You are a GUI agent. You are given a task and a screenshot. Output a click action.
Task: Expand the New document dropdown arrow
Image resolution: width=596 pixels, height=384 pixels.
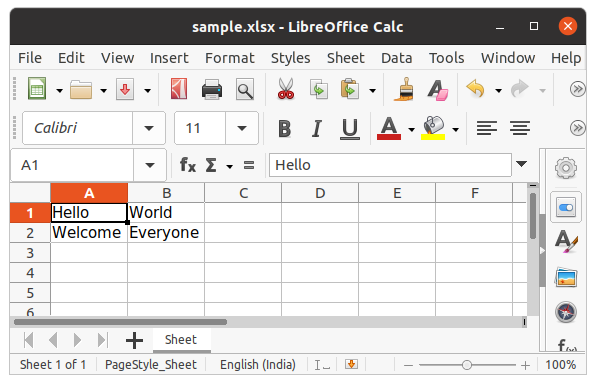coord(59,90)
